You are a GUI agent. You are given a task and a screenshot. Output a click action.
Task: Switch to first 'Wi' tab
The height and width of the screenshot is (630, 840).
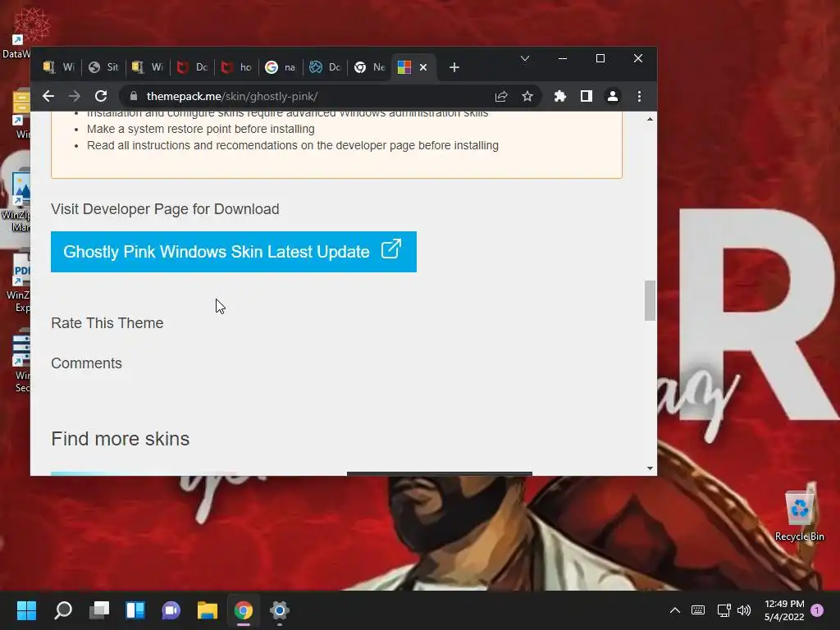click(x=58, y=67)
